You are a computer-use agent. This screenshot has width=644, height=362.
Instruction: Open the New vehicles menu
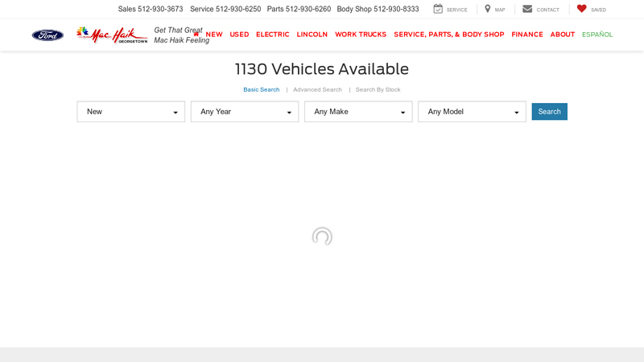coord(214,35)
